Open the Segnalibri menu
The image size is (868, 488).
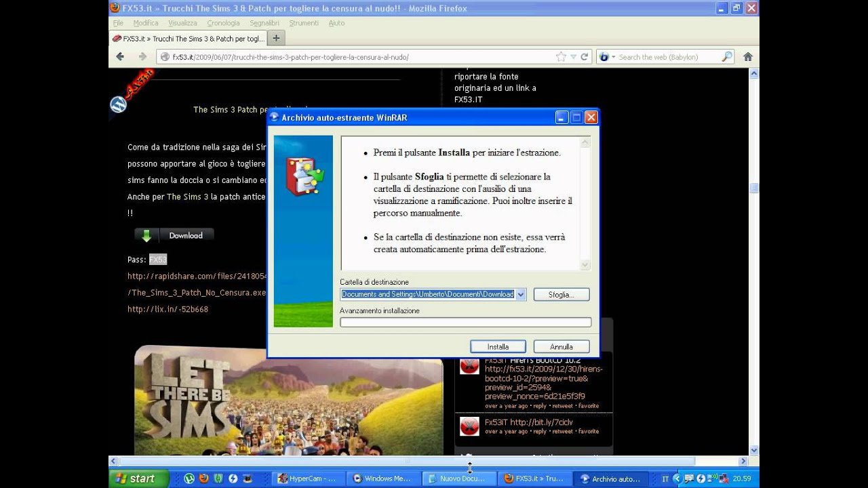pos(264,23)
